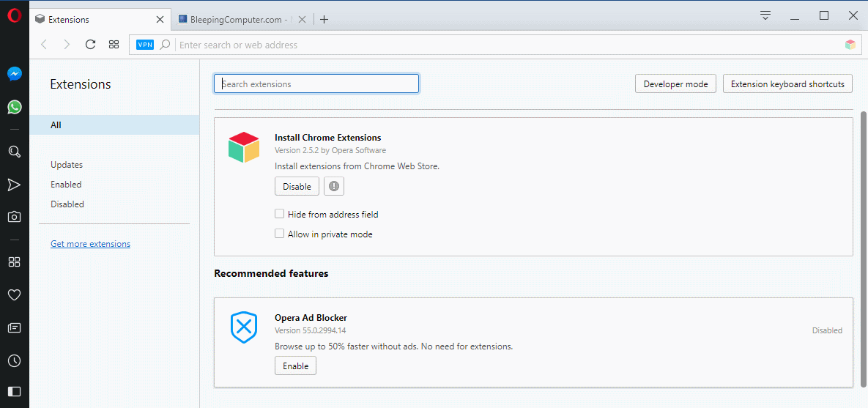
Task: Disable Install Chrome Extensions
Action: [x=297, y=187]
